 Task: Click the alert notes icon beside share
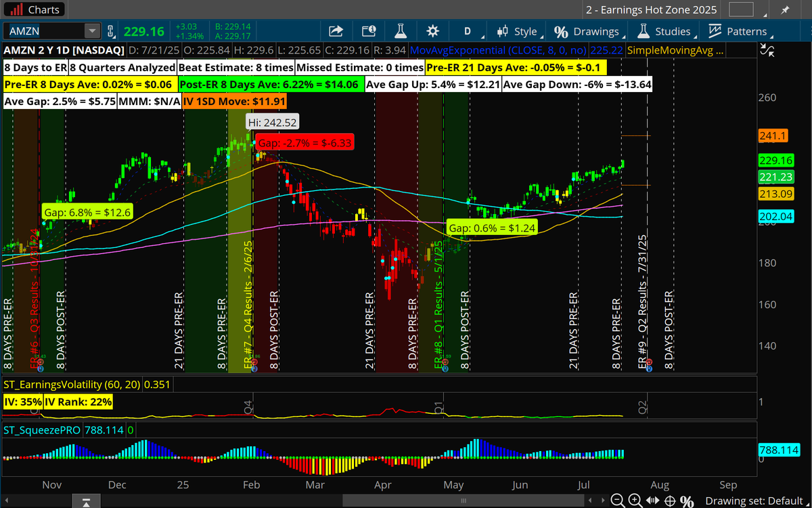tap(369, 31)
